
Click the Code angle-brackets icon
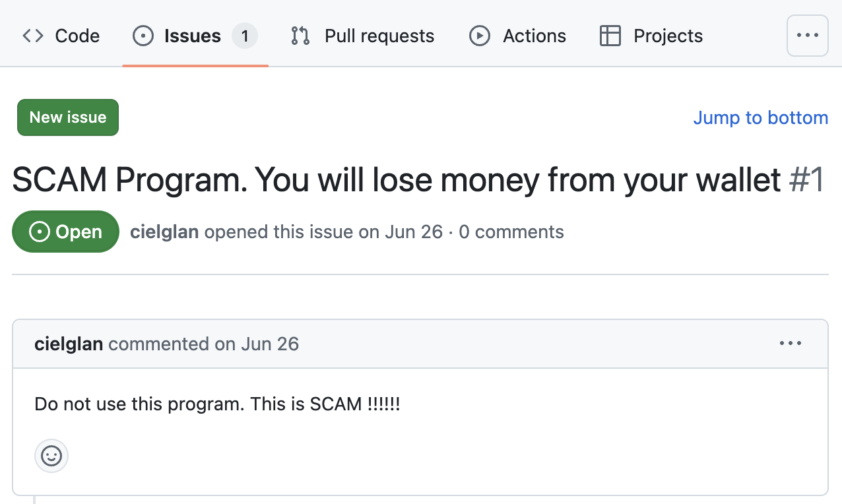coord(33,36)
